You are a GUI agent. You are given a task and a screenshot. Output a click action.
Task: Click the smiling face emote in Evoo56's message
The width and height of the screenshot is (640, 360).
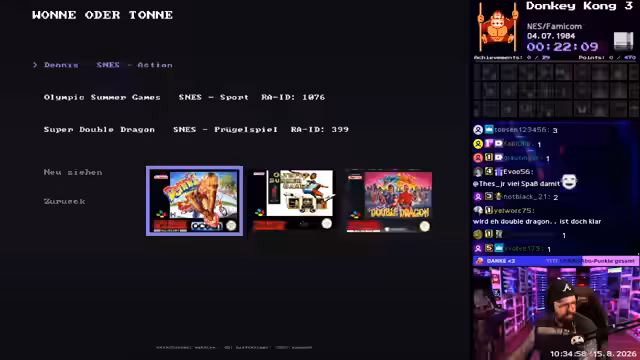pos(569,182)
